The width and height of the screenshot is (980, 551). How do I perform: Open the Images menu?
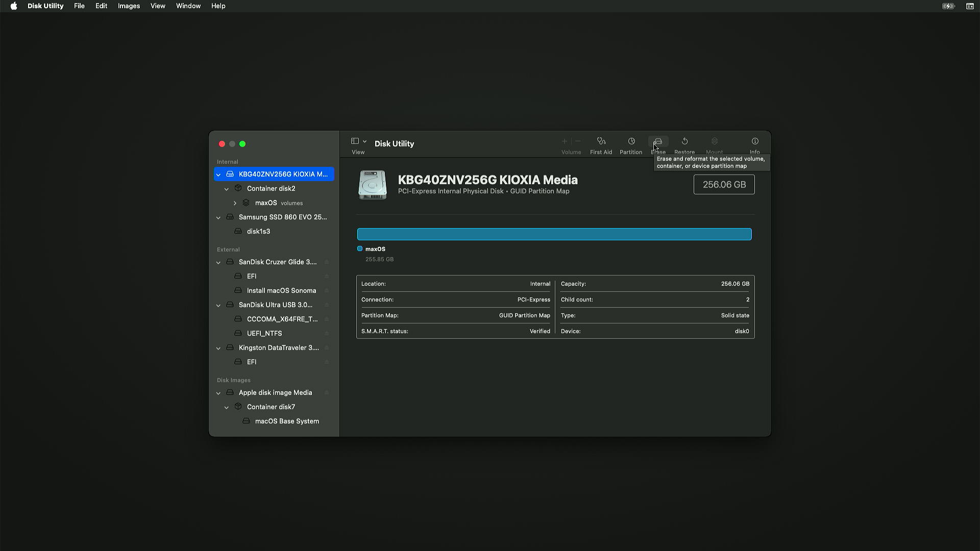tap(129, 6)
